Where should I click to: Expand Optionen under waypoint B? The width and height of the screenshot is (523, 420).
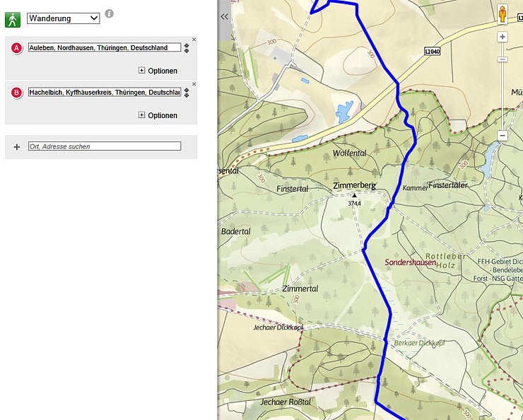158,115
